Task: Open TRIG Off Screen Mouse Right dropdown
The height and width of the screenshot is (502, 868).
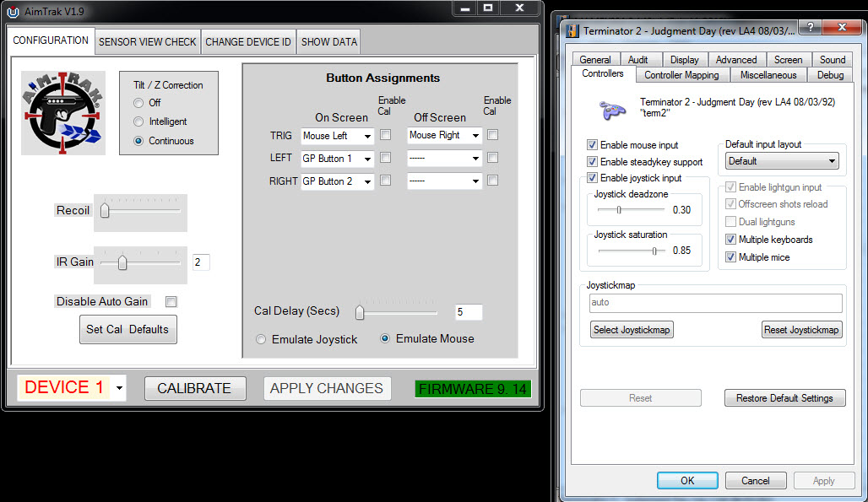Action: (444, 136)
